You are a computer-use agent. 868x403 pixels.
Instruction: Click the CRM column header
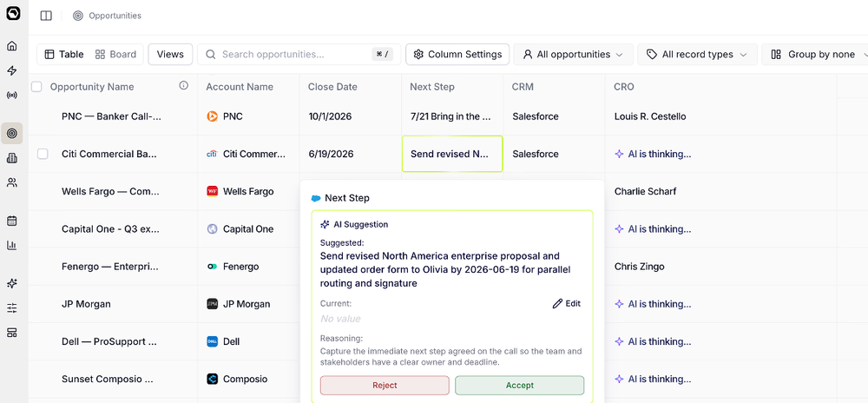click(x=523, y=87)
